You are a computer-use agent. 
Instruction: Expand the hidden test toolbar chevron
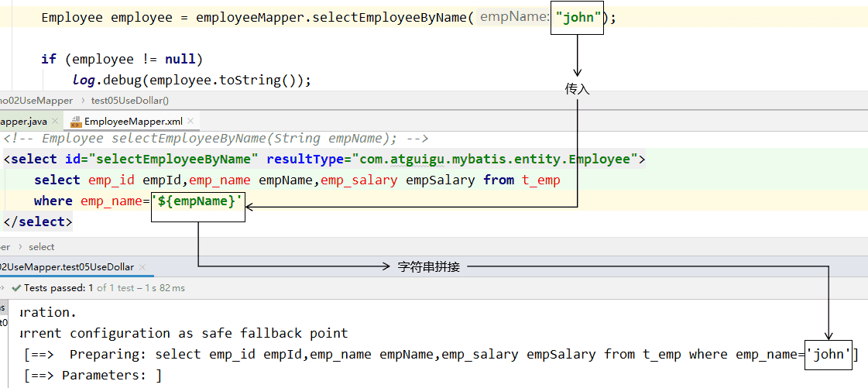[x=3, y=288]
